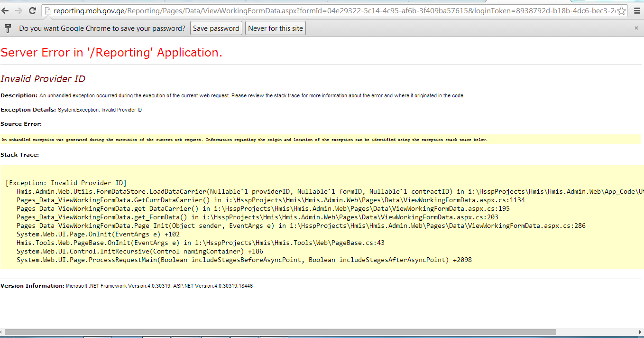Screen dimensions: 644x338
Task: Click the Stack Trace label
Action: coord(19,155)
